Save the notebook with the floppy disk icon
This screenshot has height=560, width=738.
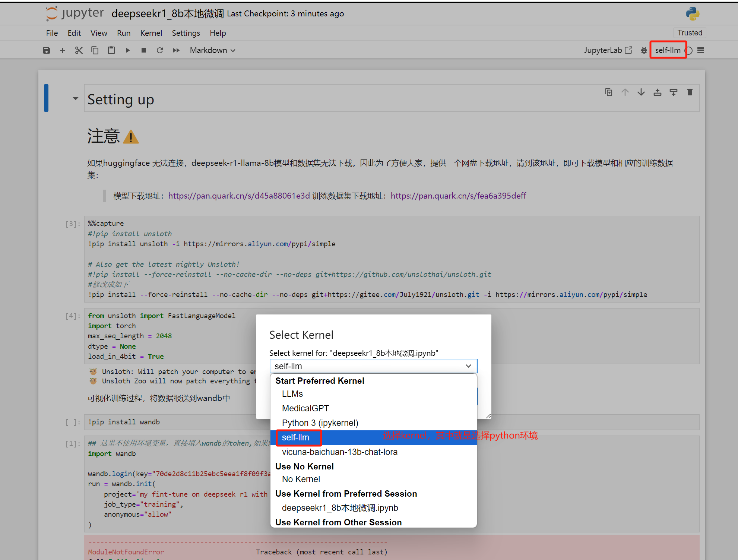pyautogui.click(x=47, y=50)
